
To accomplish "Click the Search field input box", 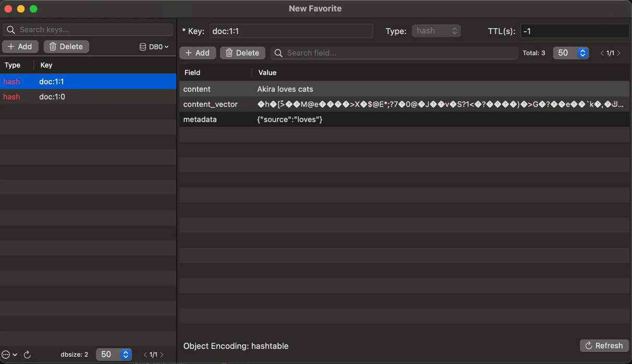I will tap(394, 53).
